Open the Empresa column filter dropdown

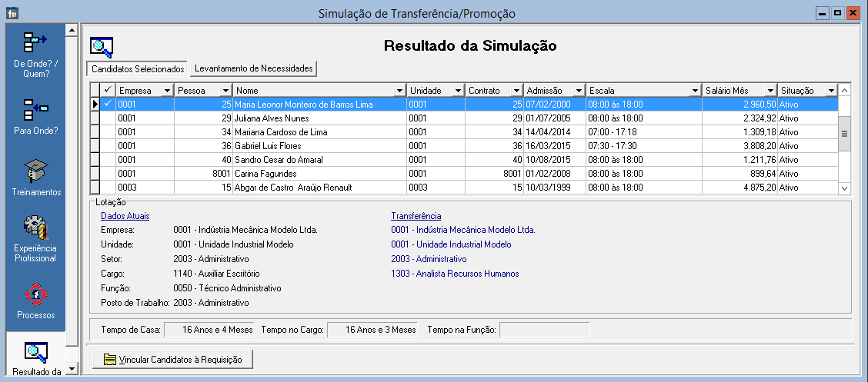click(x=167, y=91)
